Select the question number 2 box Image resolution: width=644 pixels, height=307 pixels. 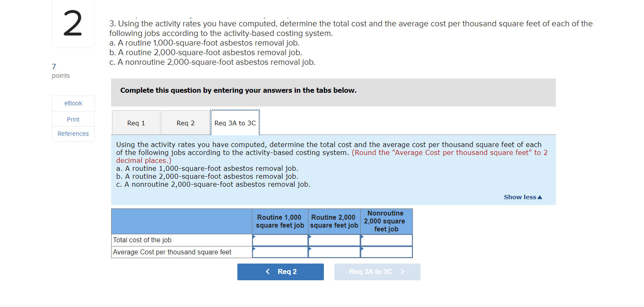click(73, 24)
